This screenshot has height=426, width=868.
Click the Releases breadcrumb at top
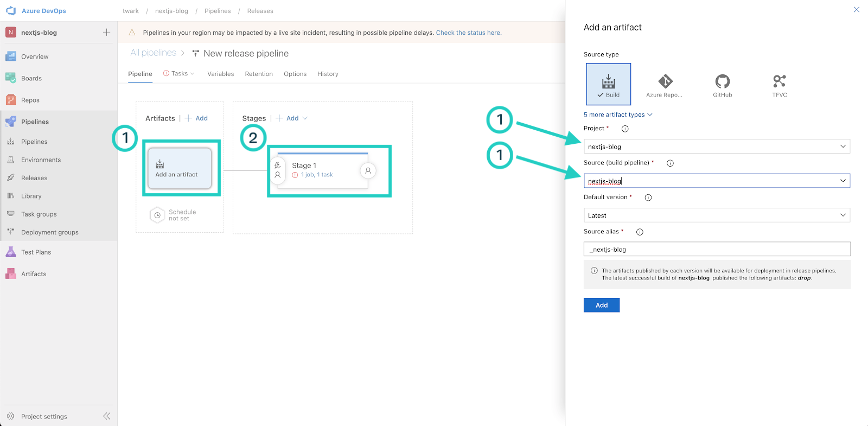click(260, 11)
